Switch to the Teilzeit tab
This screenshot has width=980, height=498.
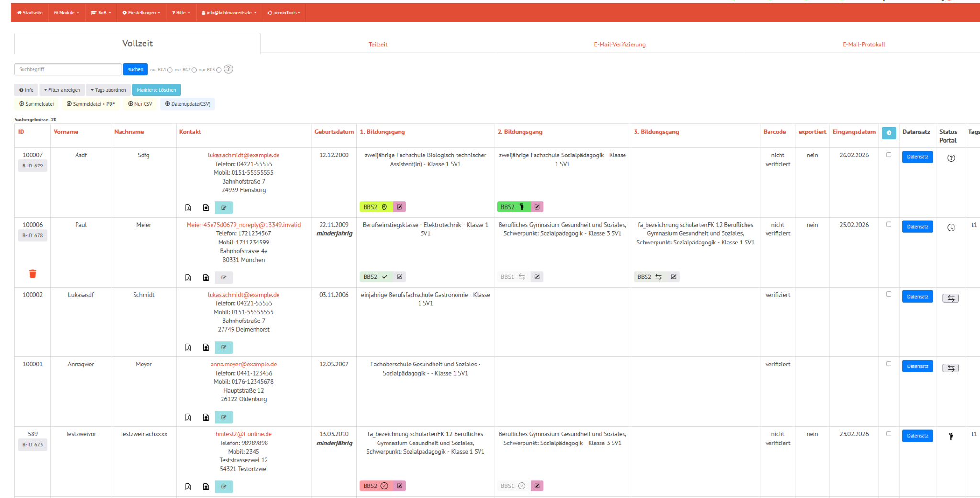378,44
